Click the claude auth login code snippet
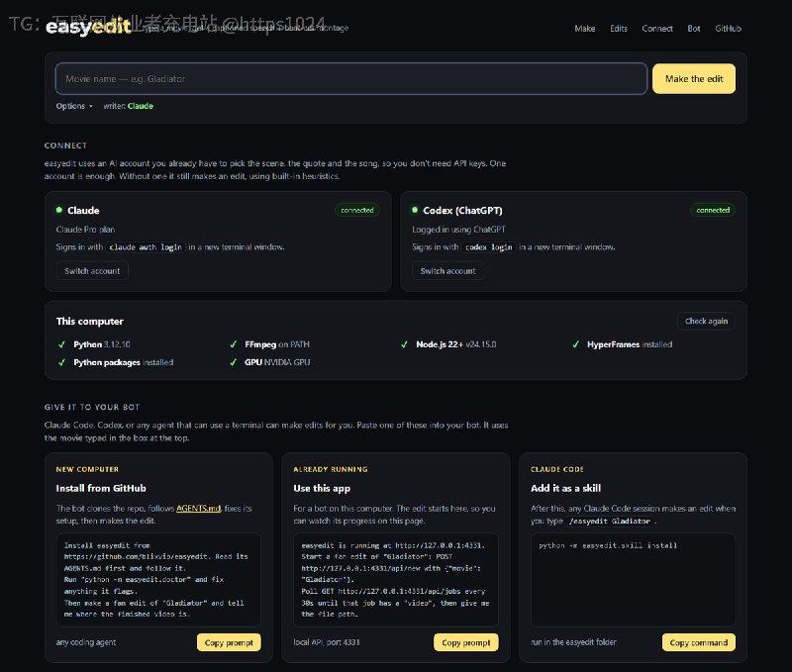 146,246
